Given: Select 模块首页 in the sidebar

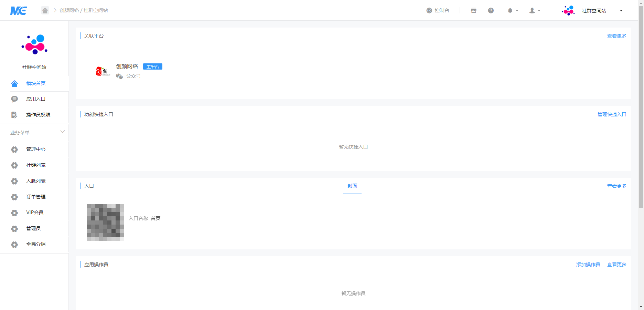Looking at the screenshot, I should tap(36, 83).
